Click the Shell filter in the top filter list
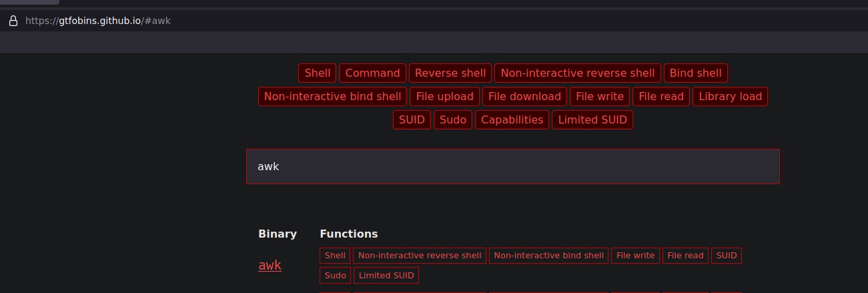The width and height of the screenshot is (868, 293). point(318,73)
